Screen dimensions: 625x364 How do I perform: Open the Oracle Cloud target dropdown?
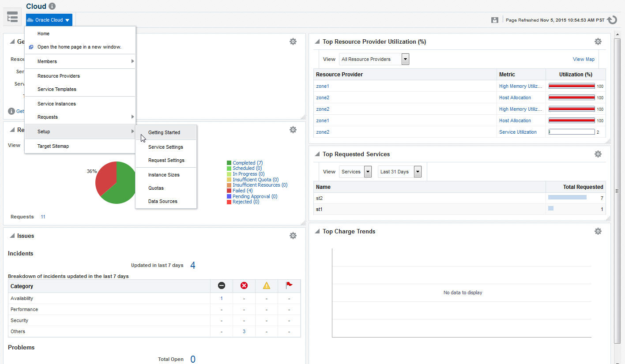pos(49,19)
